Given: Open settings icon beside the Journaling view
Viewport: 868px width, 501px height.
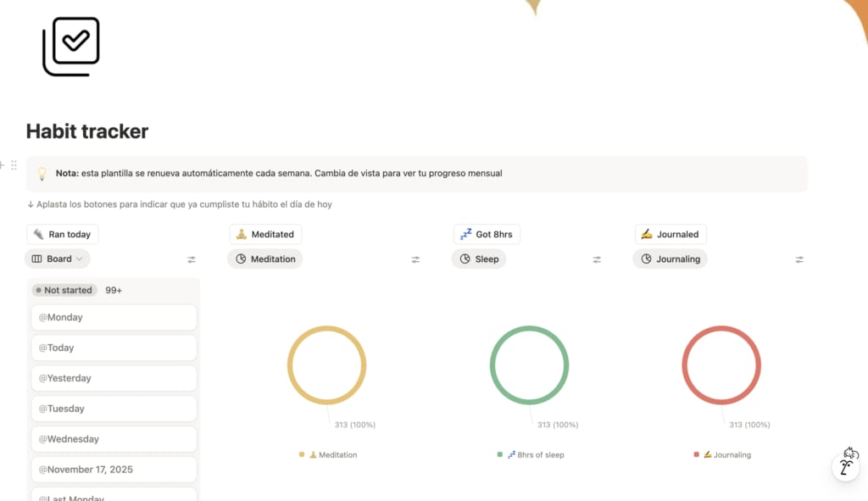Looking at the screenshot, I should (x=799, y=259).
